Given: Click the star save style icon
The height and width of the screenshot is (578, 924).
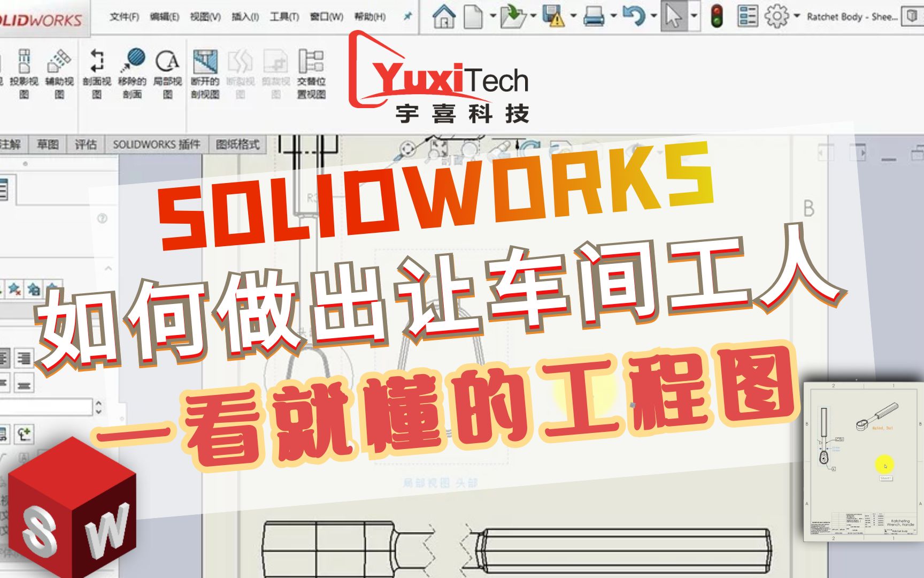Looking at the screenshot, I should (x=34, y=290).
